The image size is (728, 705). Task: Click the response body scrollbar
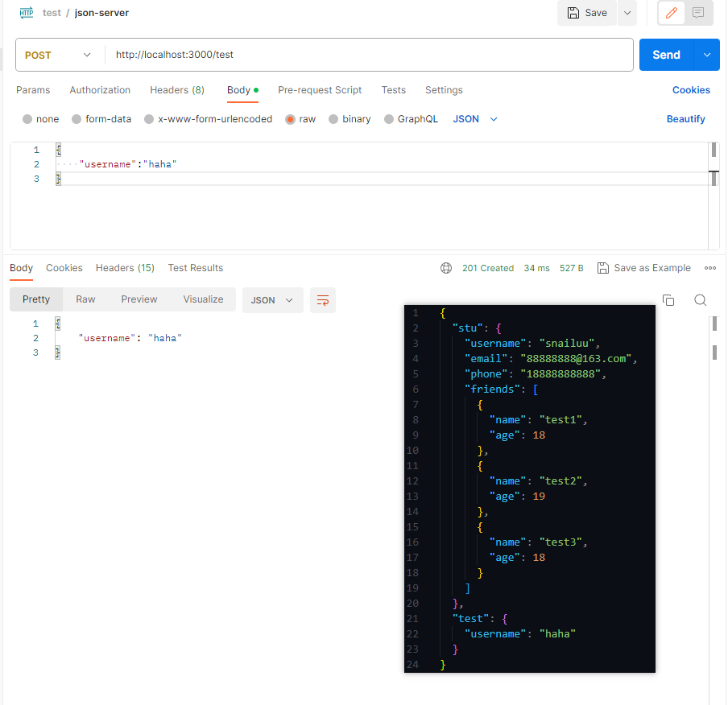714,509
